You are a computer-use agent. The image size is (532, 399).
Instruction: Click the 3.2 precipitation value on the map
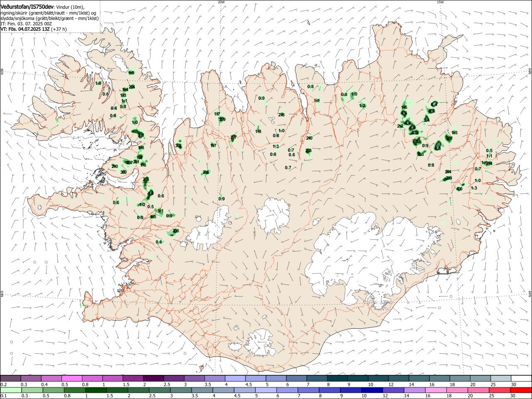click(178, 146)
